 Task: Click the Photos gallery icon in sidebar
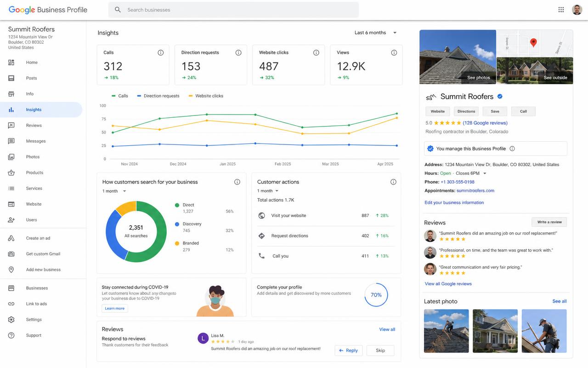(x=11, y=157)
